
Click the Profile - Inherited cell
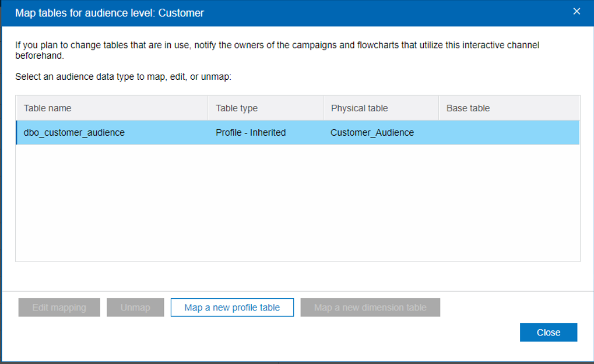(251, 132)
